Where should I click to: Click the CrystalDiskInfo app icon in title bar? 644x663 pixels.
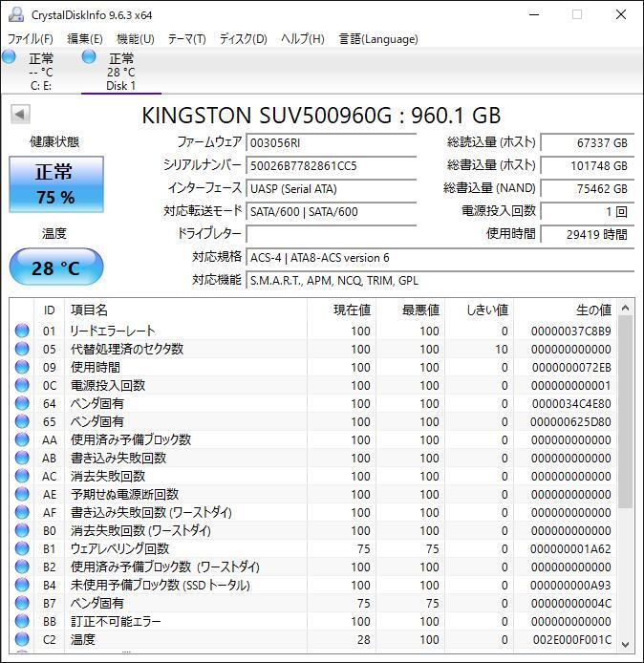[16, 14]
